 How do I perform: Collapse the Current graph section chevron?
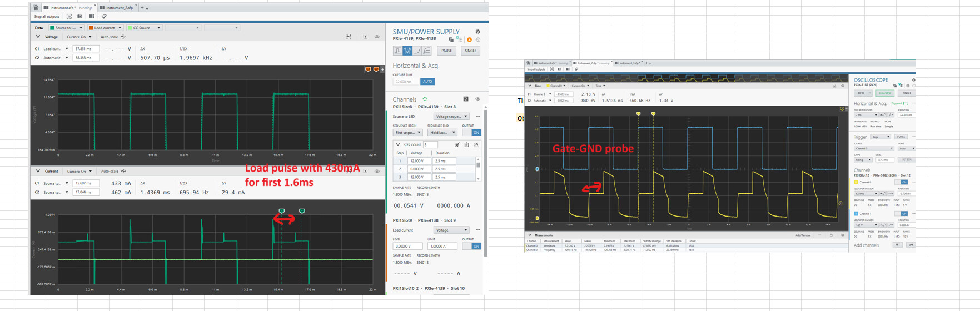38,171
